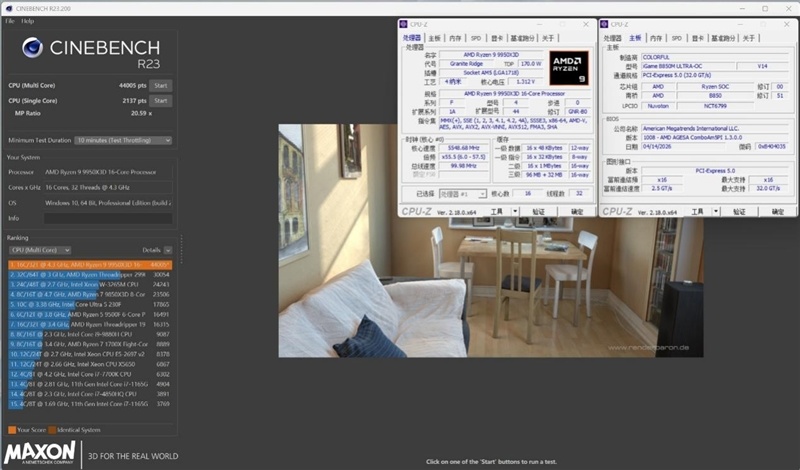Switch to 主板 tab in left CPU-Z window
The height and width of the screenshot is (470, 800).
tap(434, 38)
